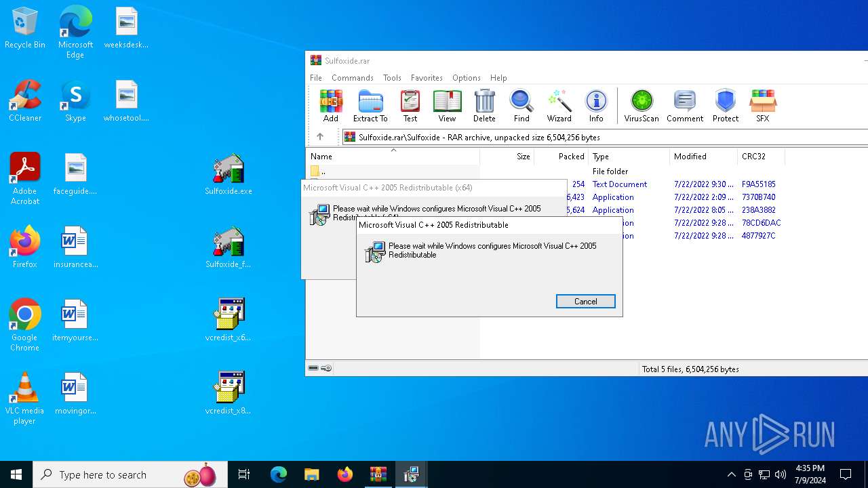Viewport: 868px width, 488px height.
Task: Select Sulfoxide_f... desktop file
Action: (229, 247)
